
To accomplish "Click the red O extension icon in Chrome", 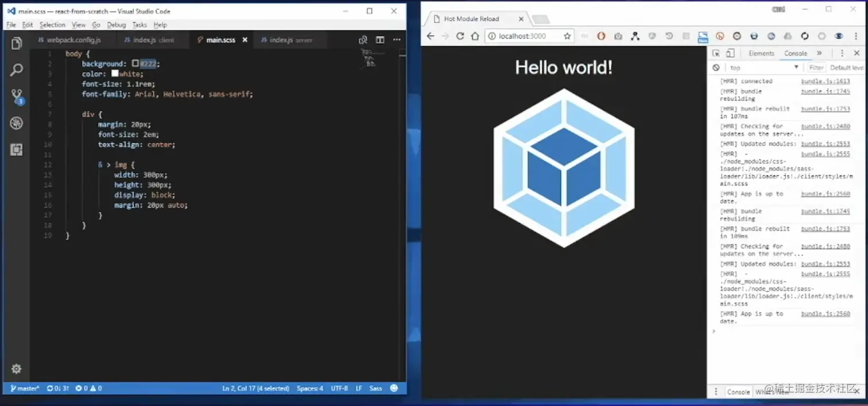I will click(x=601, y=36).
